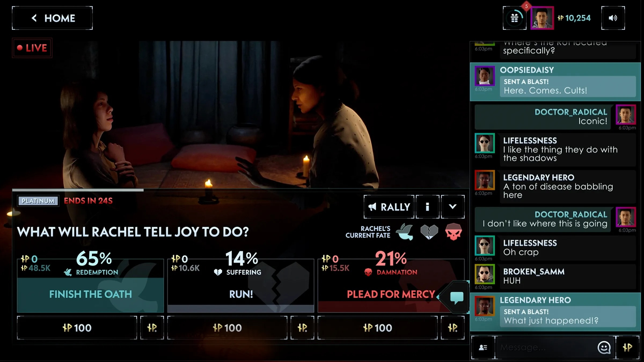
Task: Click the HOME navigation tab
Action: pos(52,18)
